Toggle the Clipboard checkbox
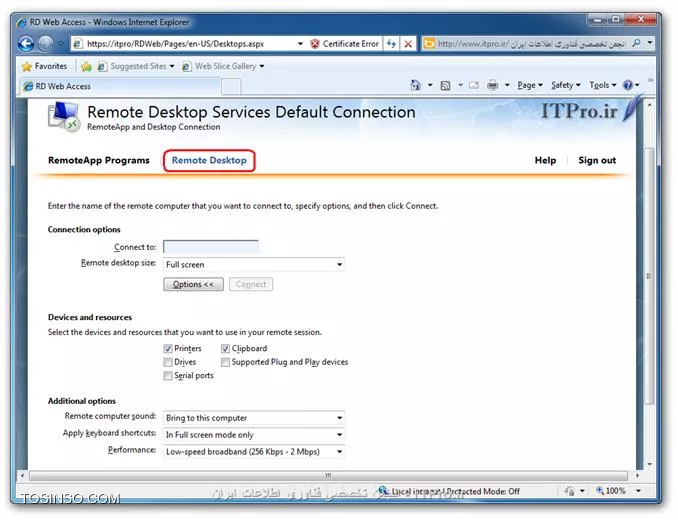Screen dimensions: 678x520 pyautogui.click(x=225, y=348)
